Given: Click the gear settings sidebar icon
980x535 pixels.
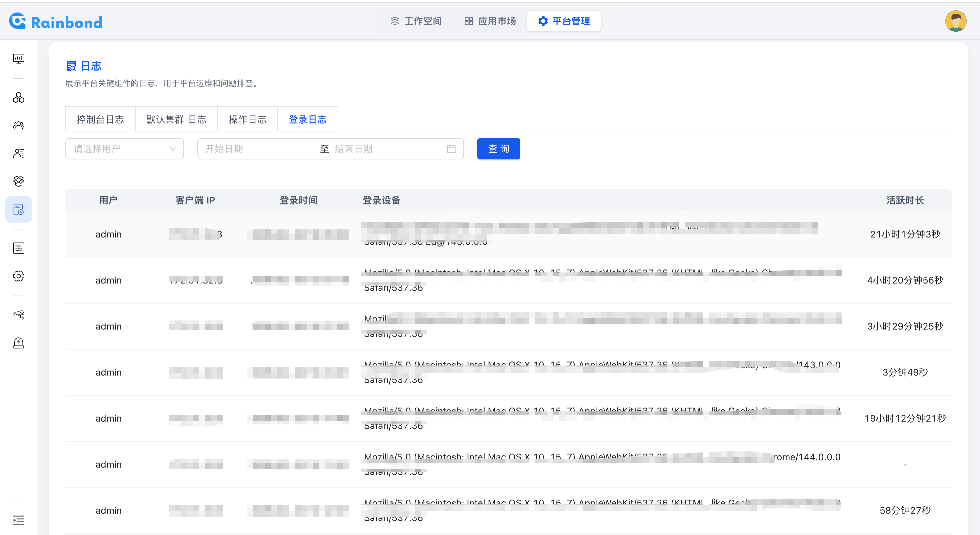Looking at the screenshot, I should 18,276.
